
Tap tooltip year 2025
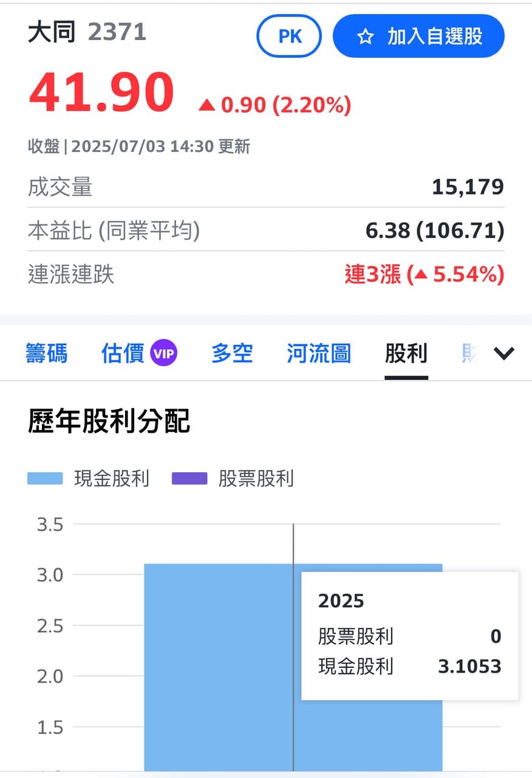tap(341, 601)
